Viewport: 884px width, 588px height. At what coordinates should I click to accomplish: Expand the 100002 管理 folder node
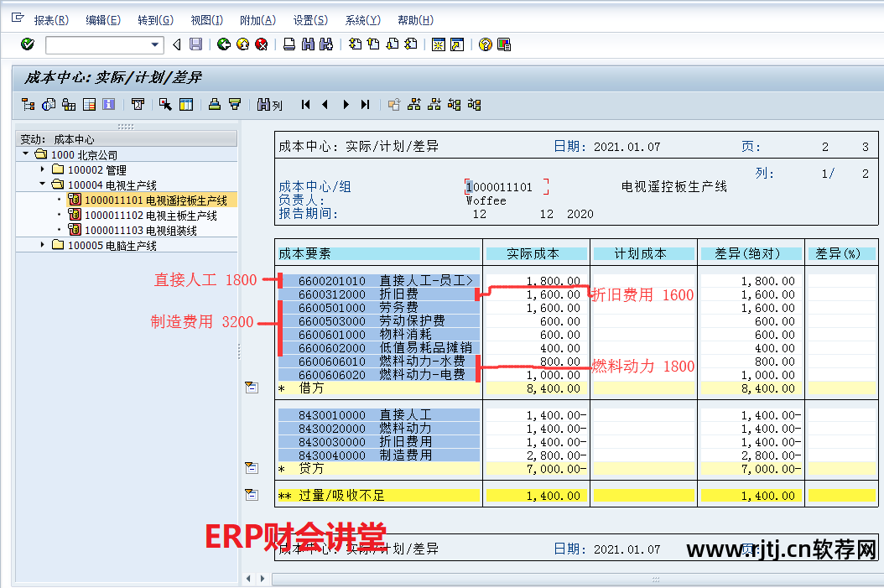[x=42, y=169]
